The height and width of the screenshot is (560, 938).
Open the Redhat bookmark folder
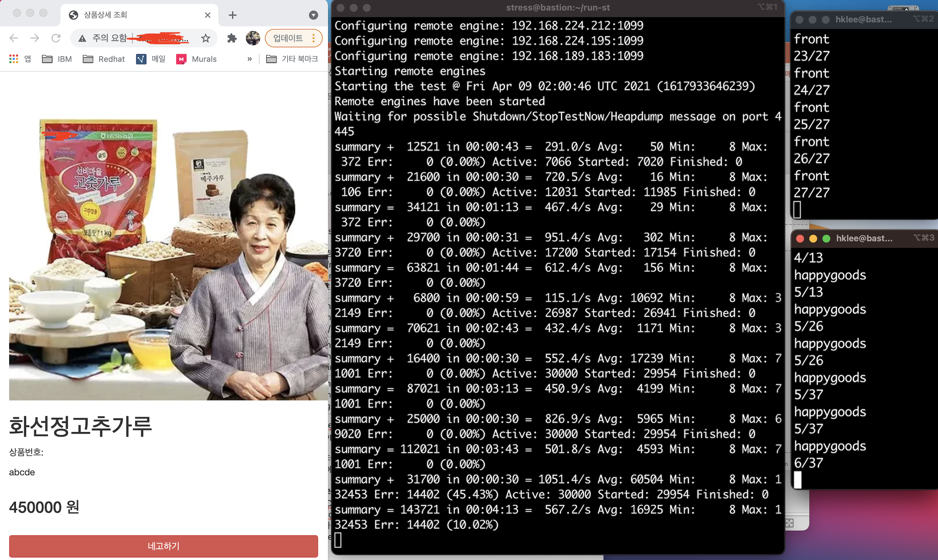104,59
